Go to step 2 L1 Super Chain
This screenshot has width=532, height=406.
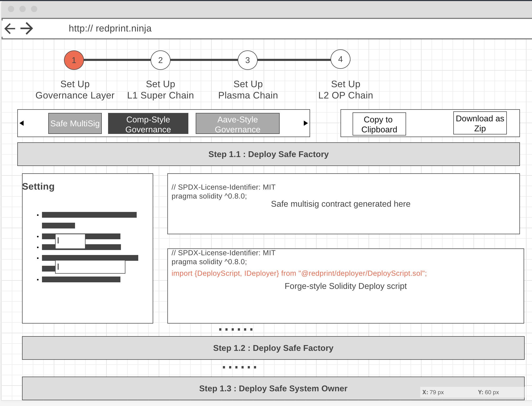point(161,60)
